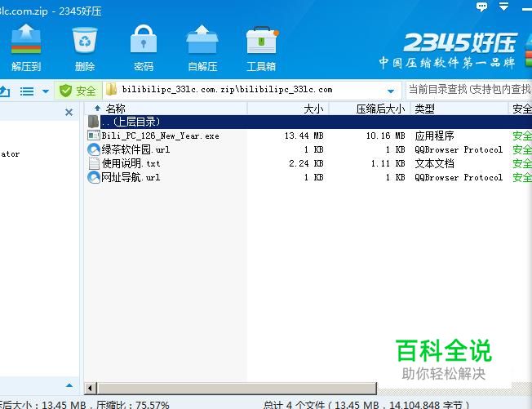Click the 2.24 KB size cell

[x=306, y=163]
